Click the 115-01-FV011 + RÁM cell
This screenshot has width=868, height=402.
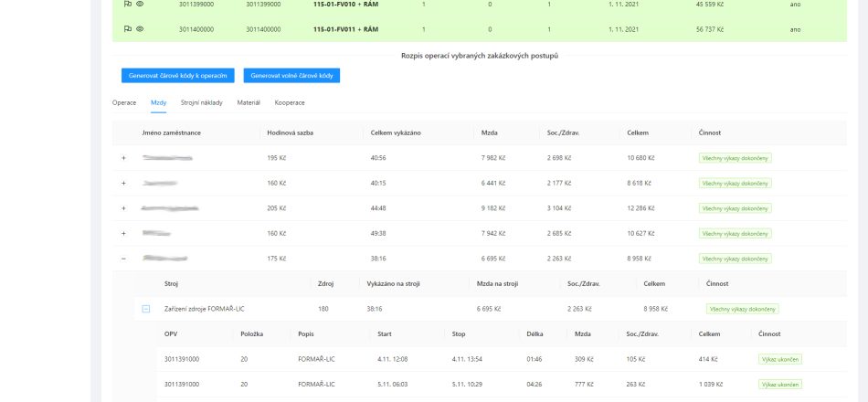(345, 29)
